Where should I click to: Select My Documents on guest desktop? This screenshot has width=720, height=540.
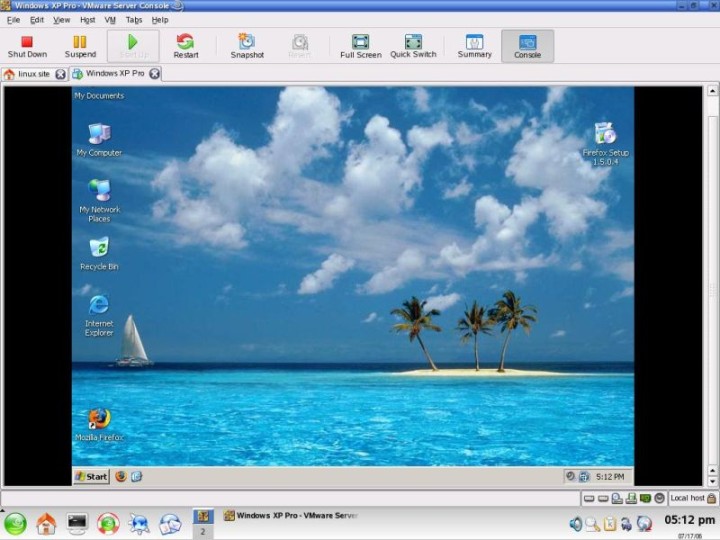(x=99, y=96)
